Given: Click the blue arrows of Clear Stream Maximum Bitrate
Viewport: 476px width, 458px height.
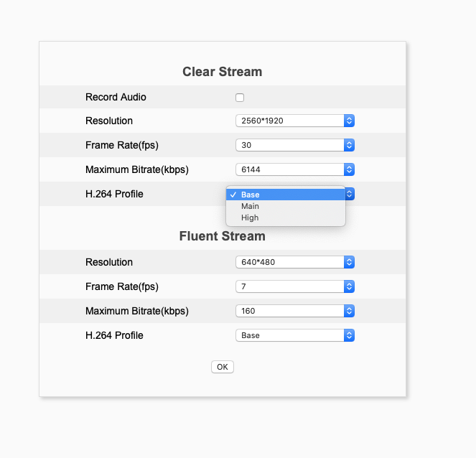Looking at the screenshot, I should tap(349, 169).
